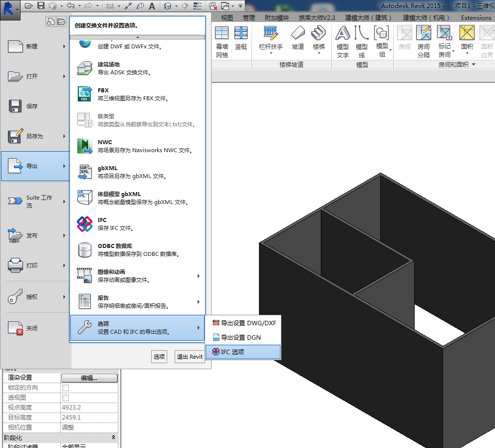Image resolution: width=495 pixels, height=448 pixels.
Task: Click 保存 in the application menu
Action: 35,106
